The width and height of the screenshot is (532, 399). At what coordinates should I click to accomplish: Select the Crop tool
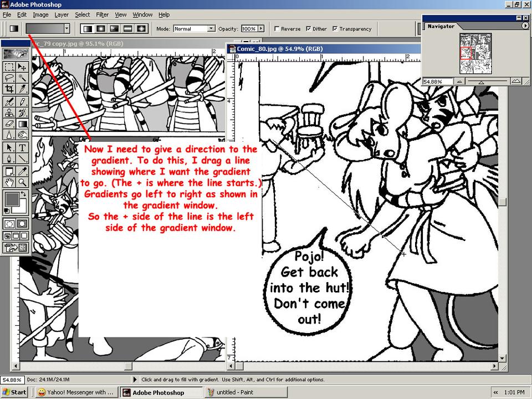tap(9, 89)
